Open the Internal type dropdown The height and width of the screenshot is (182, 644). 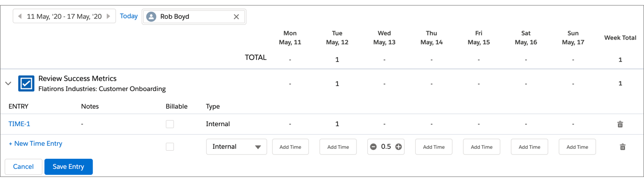point(236,147)
